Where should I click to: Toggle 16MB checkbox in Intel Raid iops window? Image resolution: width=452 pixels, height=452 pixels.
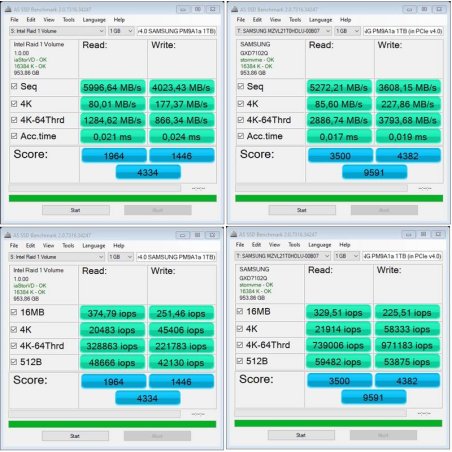tap(14, 312)
